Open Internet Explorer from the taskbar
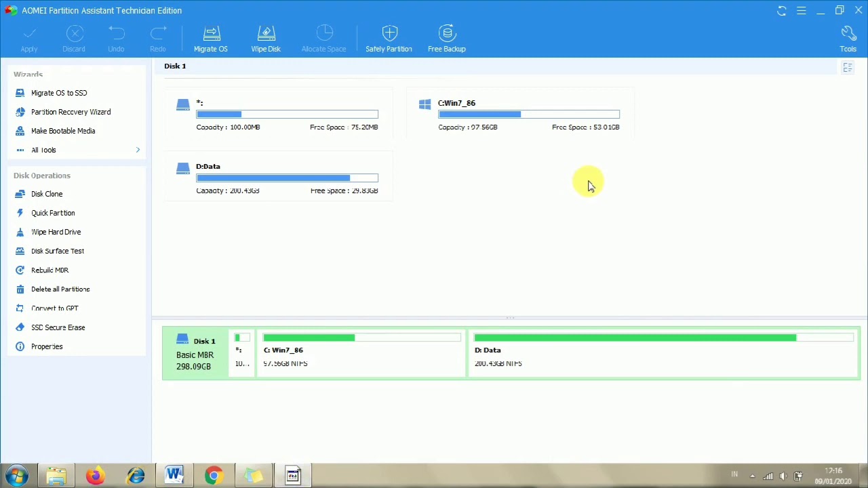This screenshot has height=488, width=868. pos(136,476)
